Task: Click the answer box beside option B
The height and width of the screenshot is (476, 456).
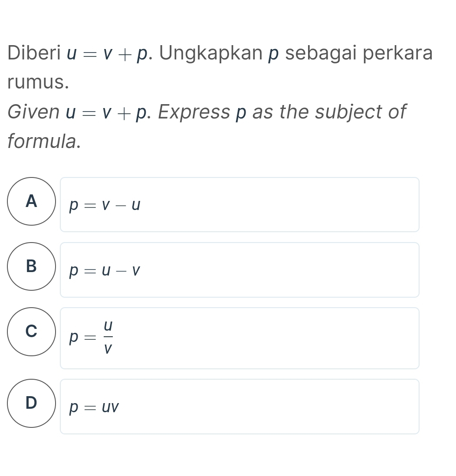Action: 240,270
